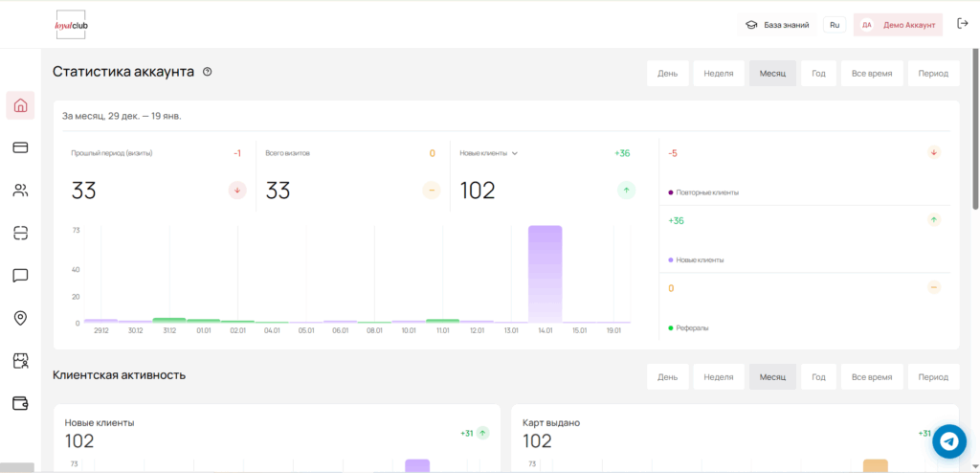The height and width of the screenshot is (473, 980).
Task: Switch account statistics to День
Action: click(667, 74)
